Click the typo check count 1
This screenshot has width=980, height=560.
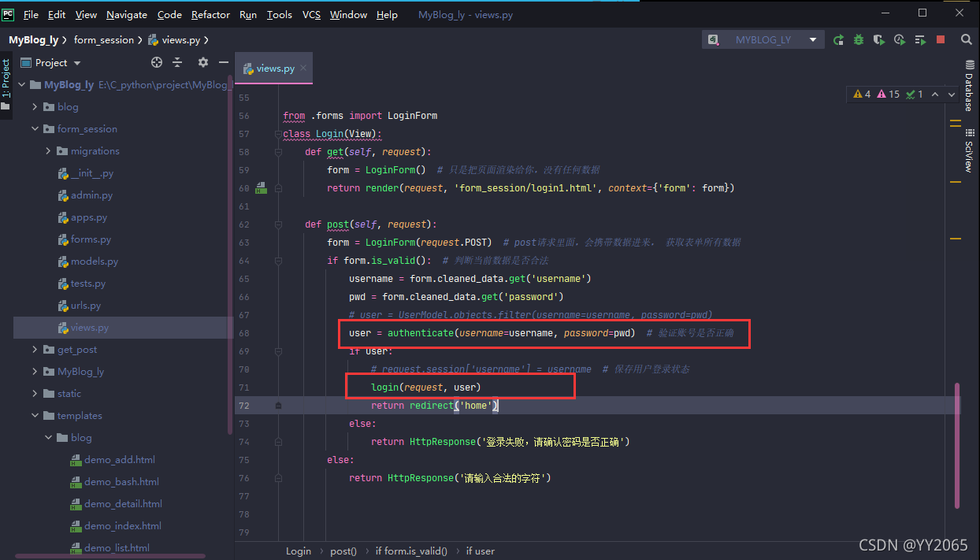point(915,94)
